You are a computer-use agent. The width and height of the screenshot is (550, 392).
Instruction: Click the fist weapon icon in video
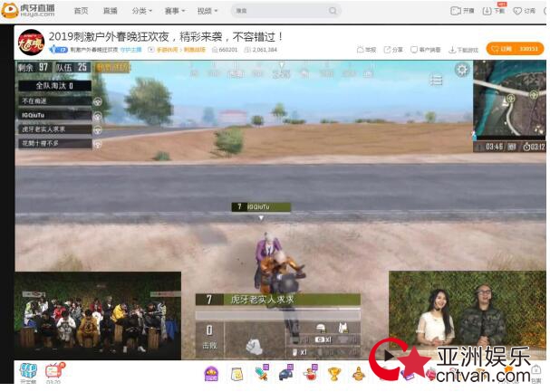(x=254, y=346)
